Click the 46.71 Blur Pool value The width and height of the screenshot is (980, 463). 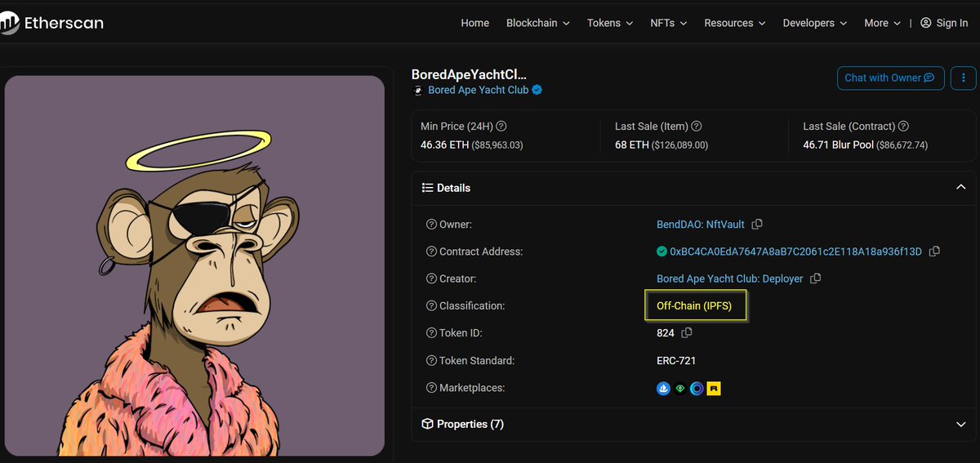(x=836, y=145)
